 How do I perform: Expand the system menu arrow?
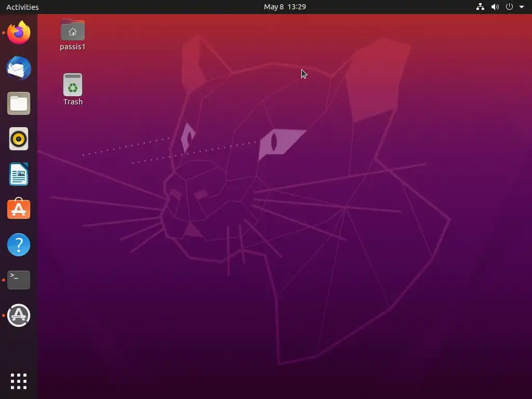click(522, 7)
